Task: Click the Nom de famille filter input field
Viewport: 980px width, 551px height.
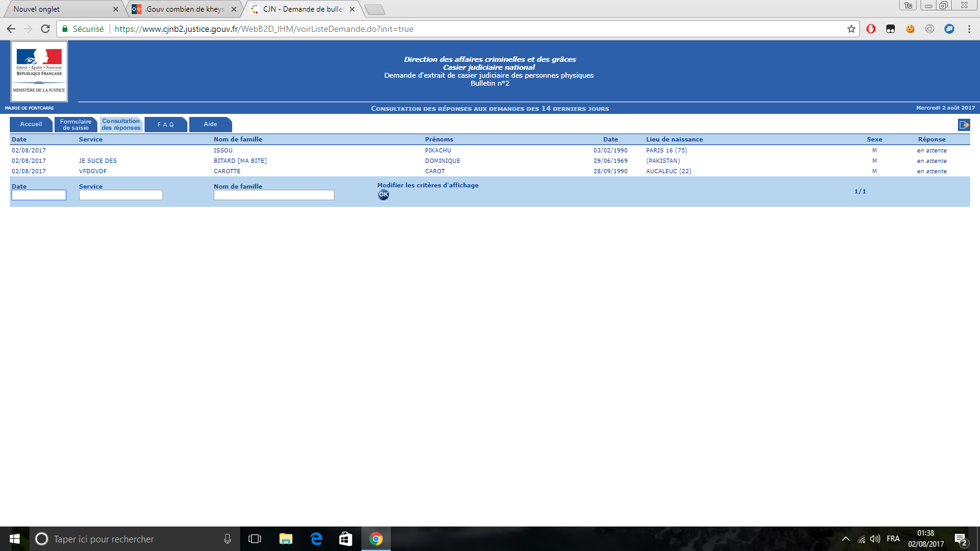Action: coord(274,195)
